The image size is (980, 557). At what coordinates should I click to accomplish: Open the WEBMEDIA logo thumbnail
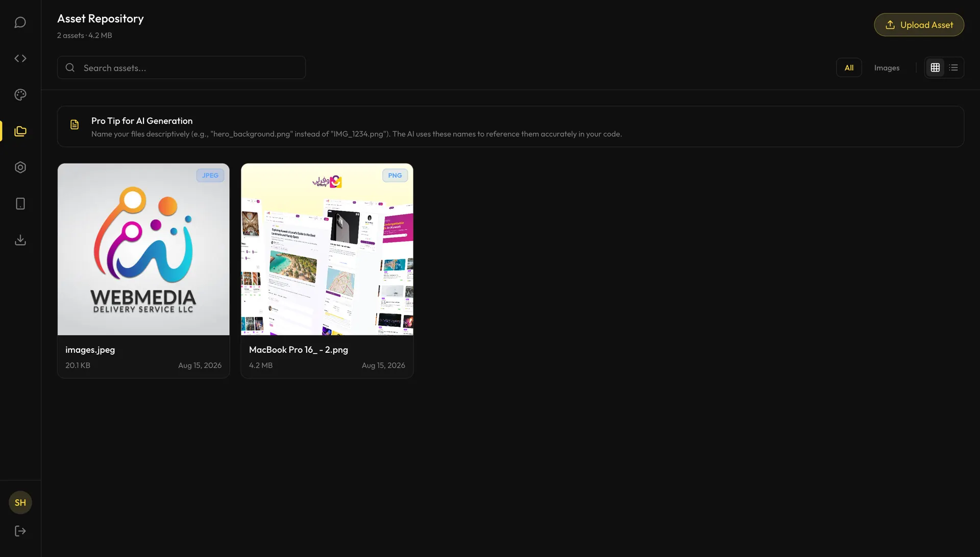[143, 249]
